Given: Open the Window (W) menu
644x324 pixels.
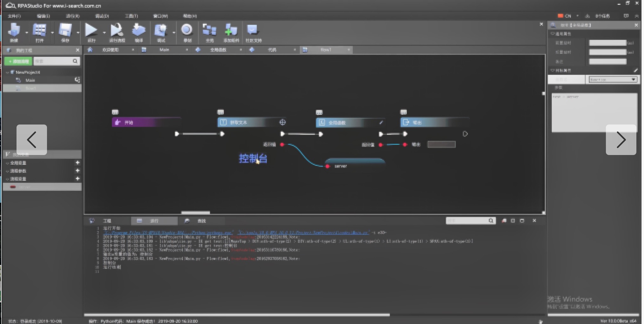Looking at the screenshot, I should pos(160,16).
